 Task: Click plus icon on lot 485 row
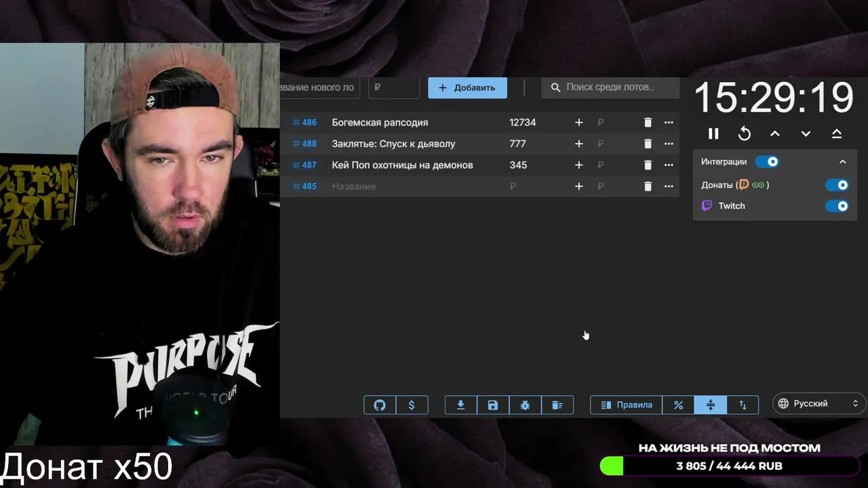(578, 186)
